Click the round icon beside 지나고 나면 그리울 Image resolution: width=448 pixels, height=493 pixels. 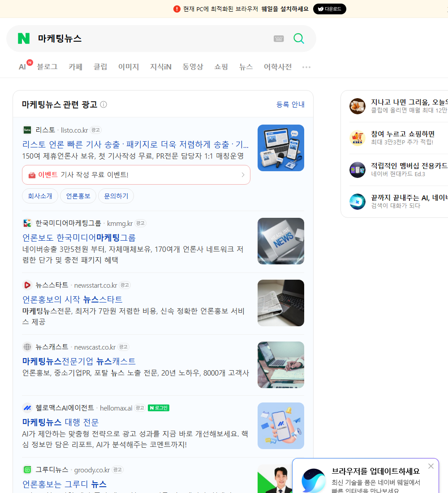tap(358, 106)
